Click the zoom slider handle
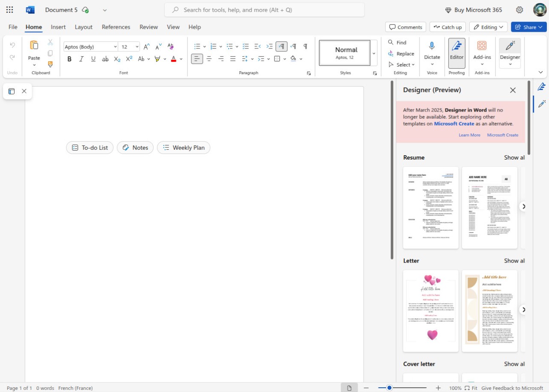 [389, 388]
